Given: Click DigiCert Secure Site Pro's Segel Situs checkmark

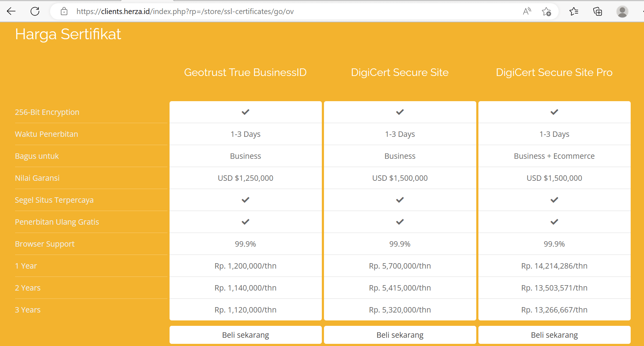Looking at the screenshot, I should click(x=554, y=200).
